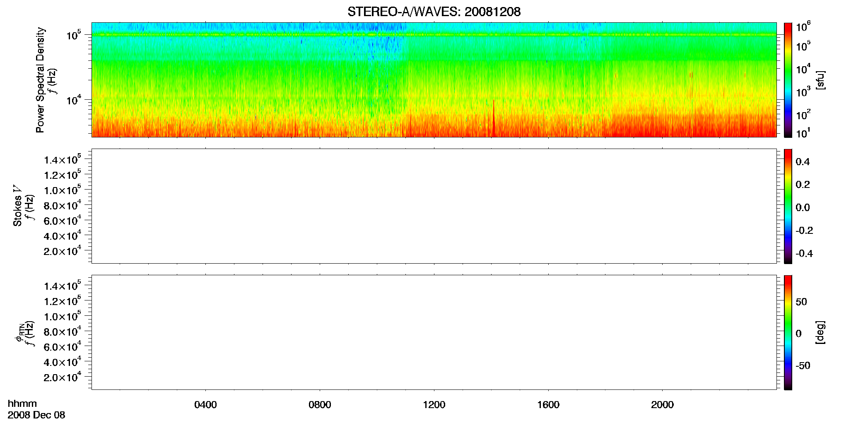Viewport: 868px width, 447px height.
Task: Click the hhmm time format label
Action: (22, 404)
